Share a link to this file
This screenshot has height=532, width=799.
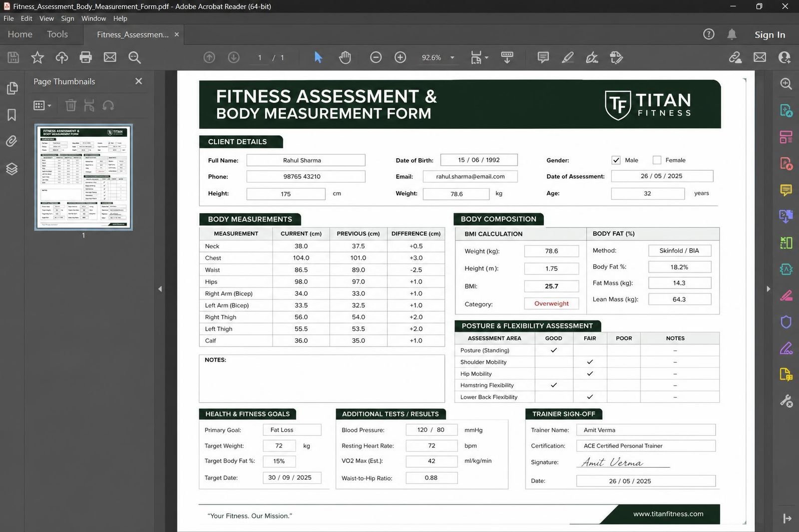click(x=735, y=57)
